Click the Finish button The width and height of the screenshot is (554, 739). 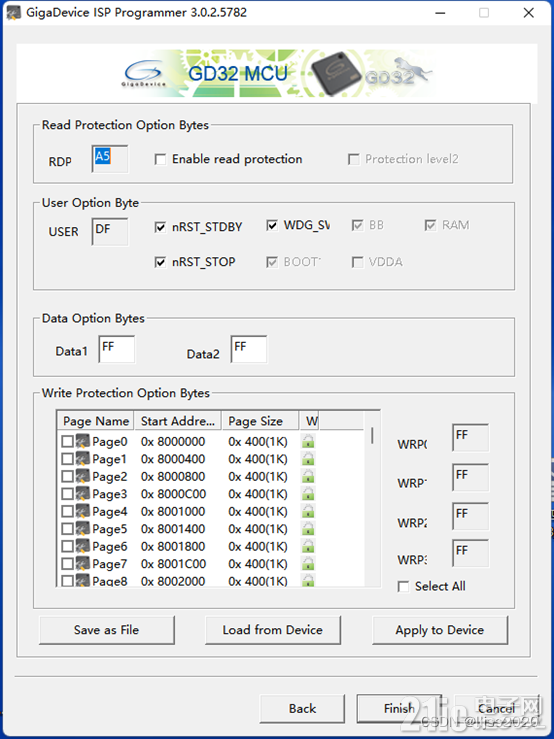tap(399, 708)
